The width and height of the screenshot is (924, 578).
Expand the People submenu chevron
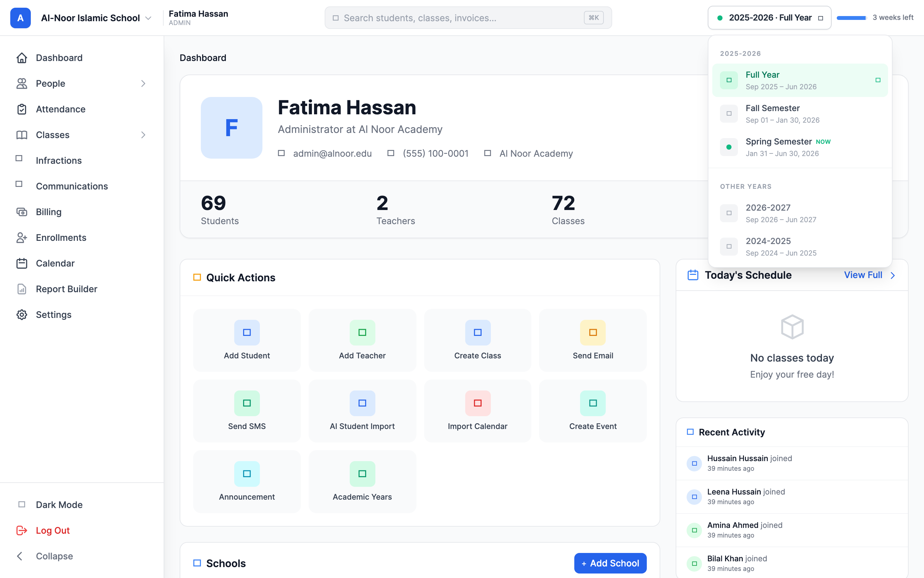pyautogui.click(x=143, y=83)
